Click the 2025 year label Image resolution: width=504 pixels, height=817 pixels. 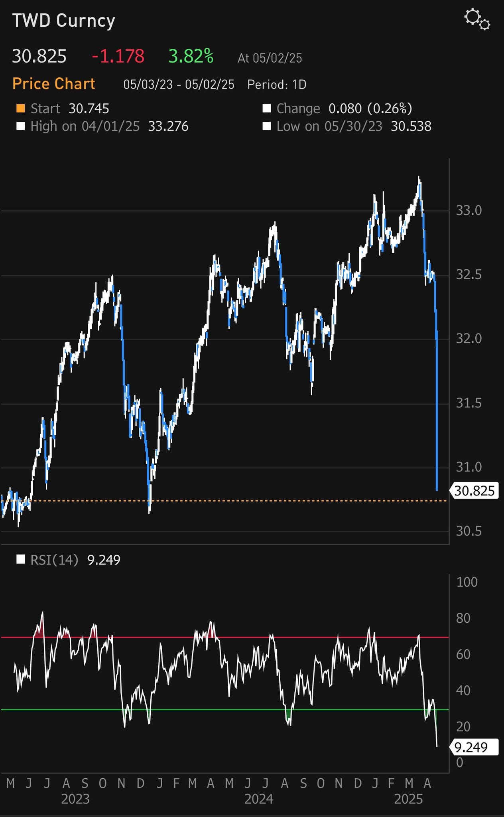tap(408, 799)
